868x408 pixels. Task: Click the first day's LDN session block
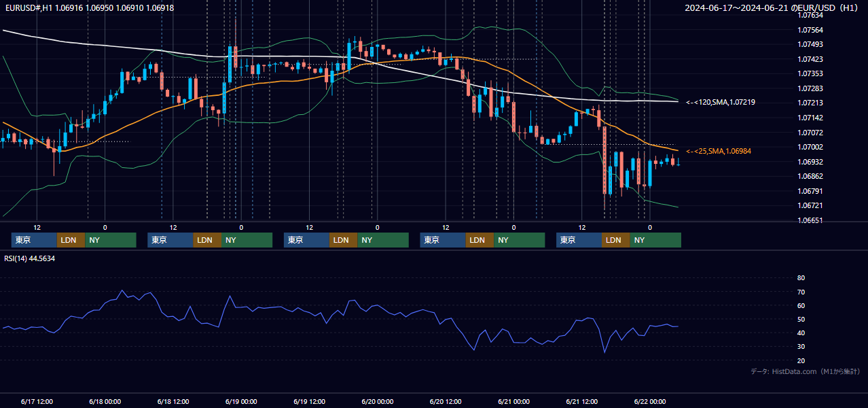coord(71,240)
